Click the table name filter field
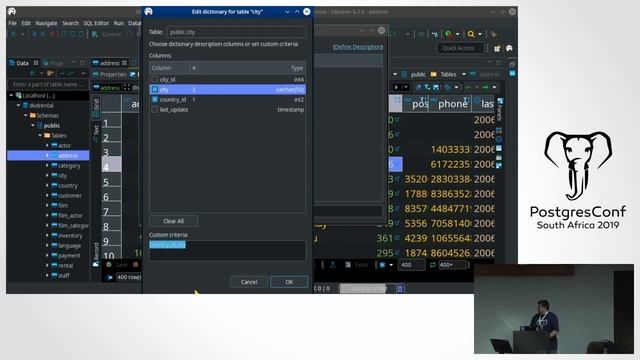The width and height of the screenshot is (640, 360). [x=48, y=84]
